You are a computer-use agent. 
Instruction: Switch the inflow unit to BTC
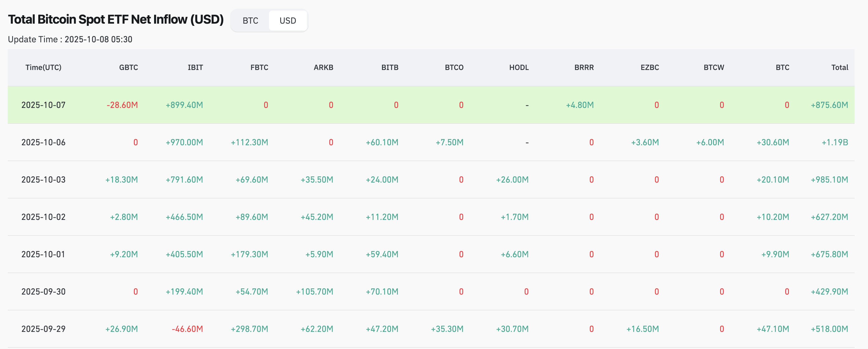250,21
